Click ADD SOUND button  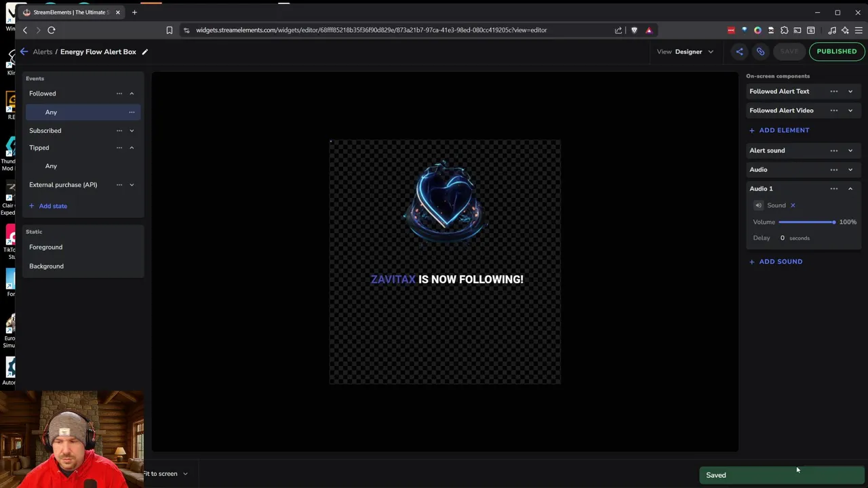(776, 262)
